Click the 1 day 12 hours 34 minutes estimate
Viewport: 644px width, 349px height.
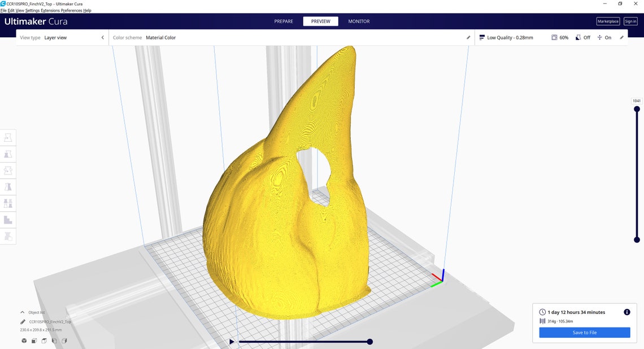pyautogui.click(x=576, y=312)
